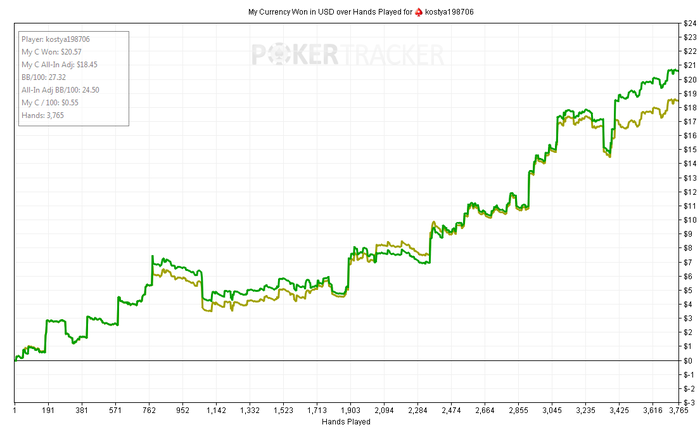Click 'My C All-In Adj: $18.45' legend entry
Viewport: 700px width, 427px height.
(x=59, y=64)
